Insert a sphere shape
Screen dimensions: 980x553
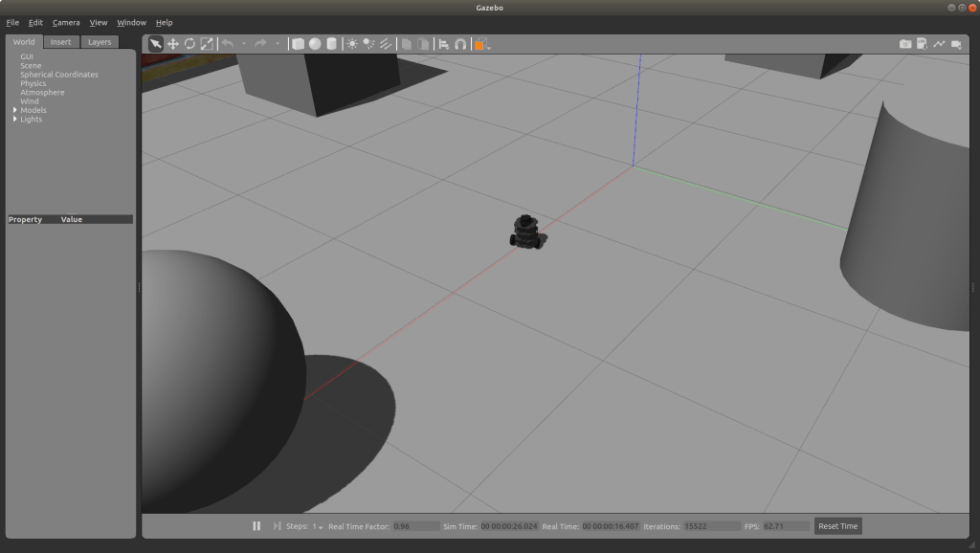(x=315, y=44)
